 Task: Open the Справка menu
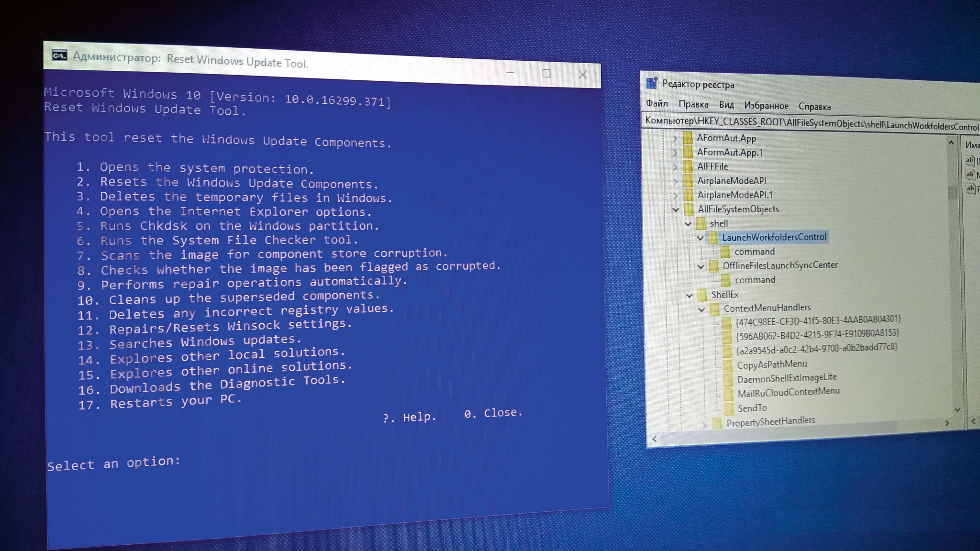[x=814, y=107]
